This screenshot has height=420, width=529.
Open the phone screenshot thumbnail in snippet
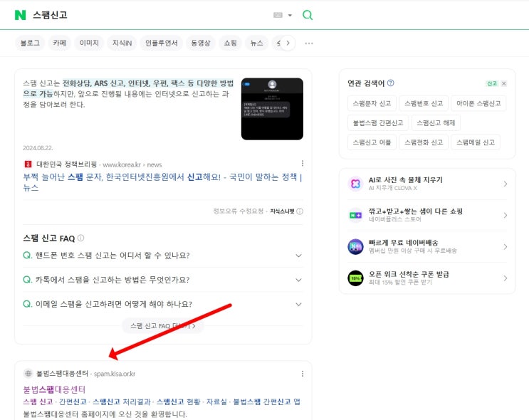click(x=272, y=109)
